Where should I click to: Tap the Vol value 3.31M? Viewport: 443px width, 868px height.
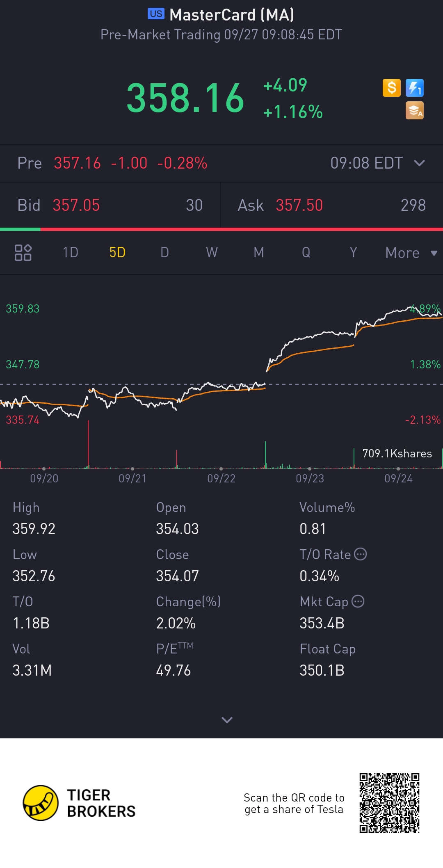click(x=32, y=670)
